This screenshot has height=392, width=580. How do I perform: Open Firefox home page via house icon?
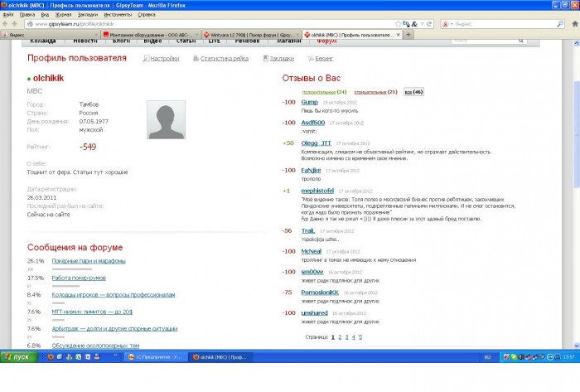click(575, 24)
